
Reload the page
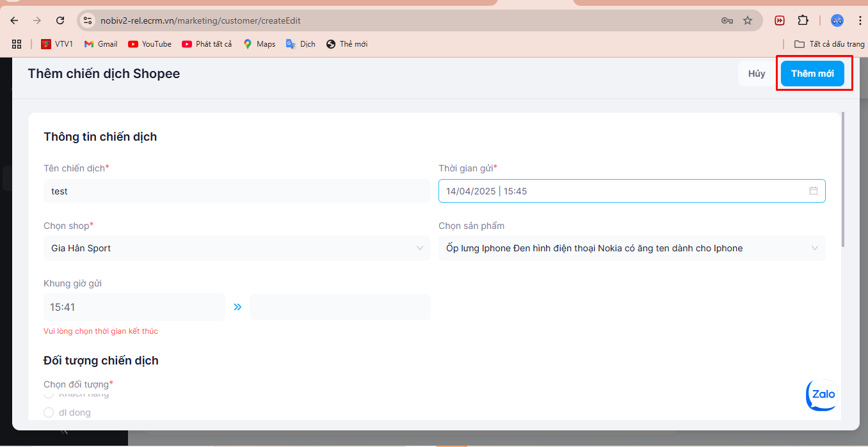60,20
